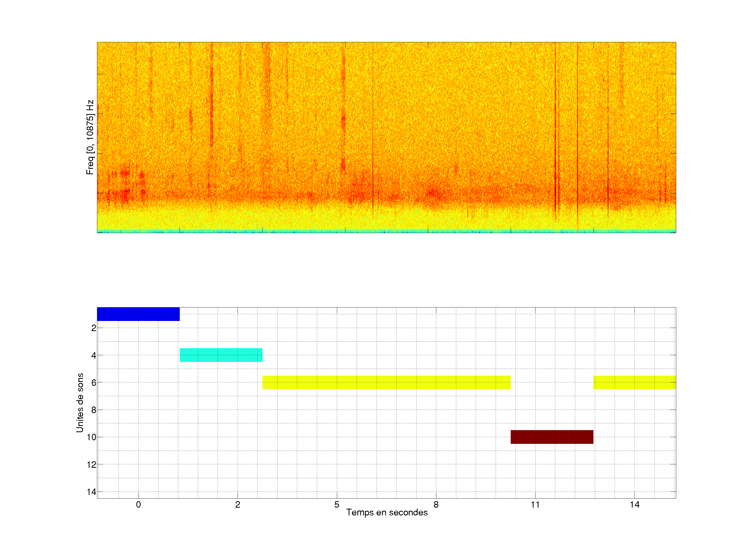Click y-axis tick label 12
The image size is (747, 560).
pos(91,465)
